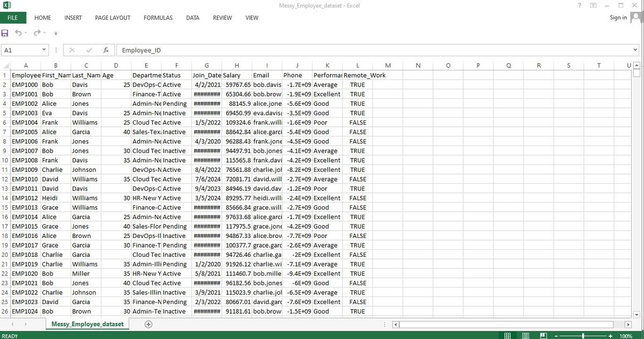This screenshot has width=644, height=339.
Task: Click the READY status bar indicator
Action: pyautogui.click(x=10, y=336)
